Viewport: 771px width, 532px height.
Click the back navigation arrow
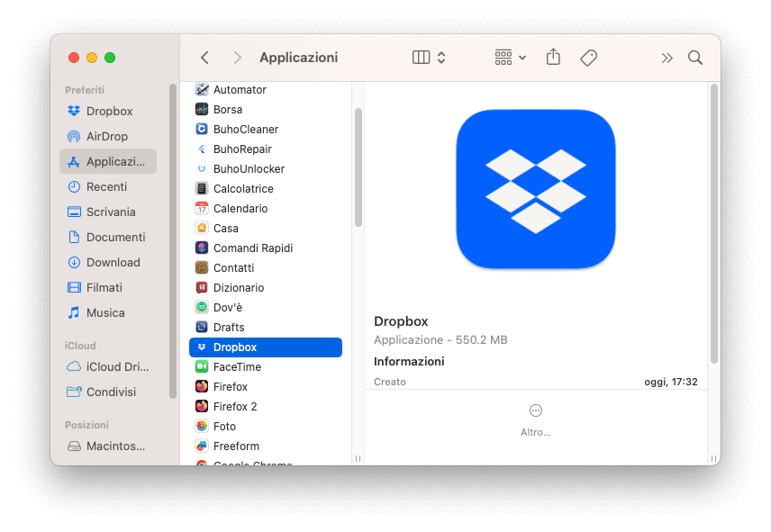coord(205,58)
